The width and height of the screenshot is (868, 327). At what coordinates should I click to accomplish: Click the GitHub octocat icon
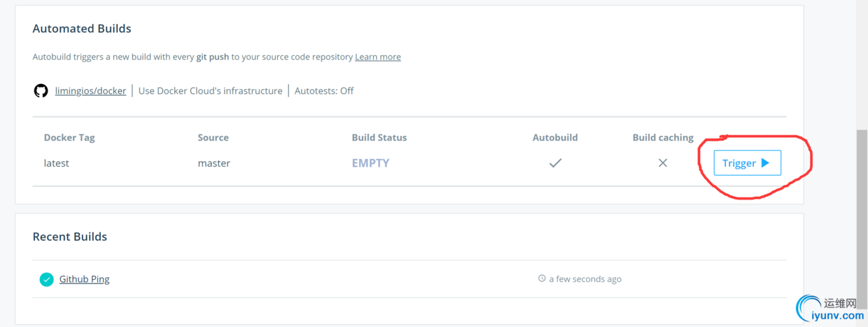41,91
